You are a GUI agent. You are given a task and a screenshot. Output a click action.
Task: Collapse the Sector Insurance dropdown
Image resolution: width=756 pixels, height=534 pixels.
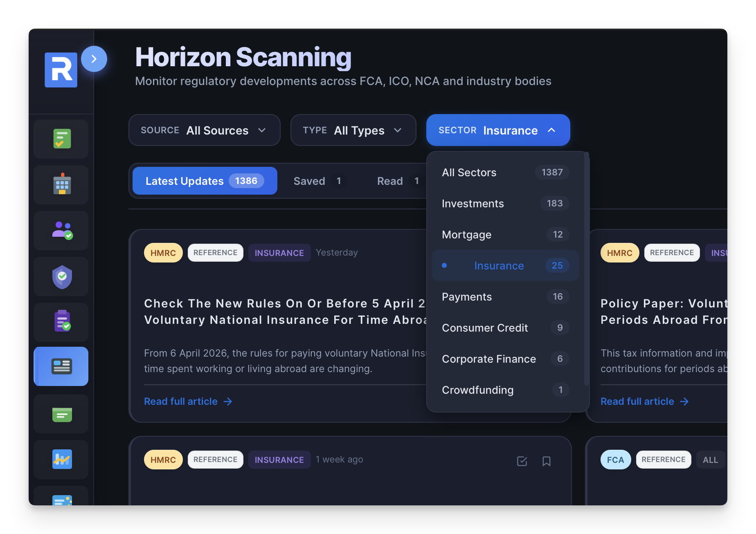click(497, 130)
